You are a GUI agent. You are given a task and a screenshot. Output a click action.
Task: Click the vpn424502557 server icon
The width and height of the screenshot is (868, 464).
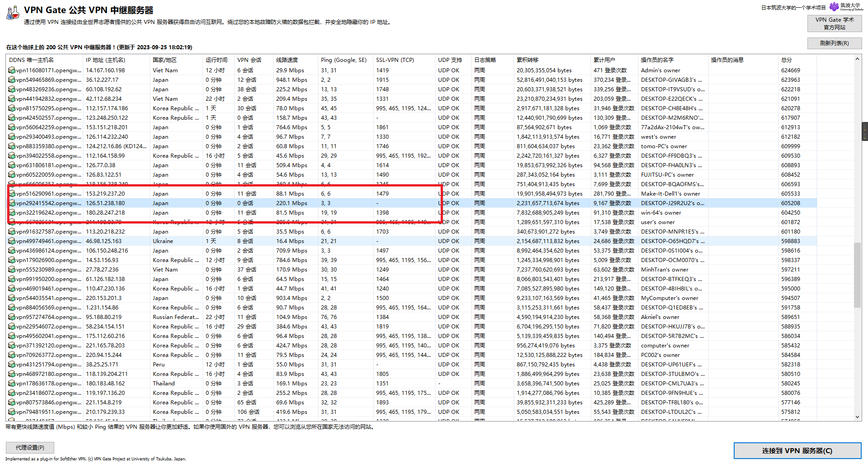tap(12, 118)
